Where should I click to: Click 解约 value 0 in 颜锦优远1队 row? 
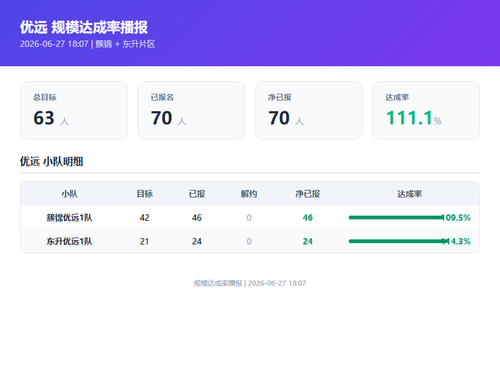coord(249,218)
